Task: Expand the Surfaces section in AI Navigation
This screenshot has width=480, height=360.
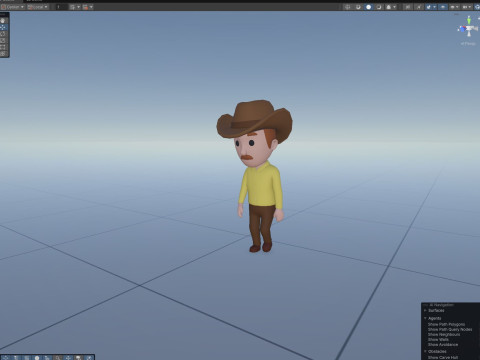Action: point(425,310)
